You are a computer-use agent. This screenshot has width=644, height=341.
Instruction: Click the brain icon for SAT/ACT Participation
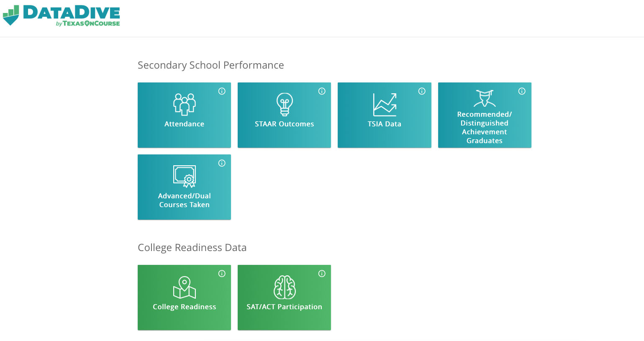click(285, 287)
